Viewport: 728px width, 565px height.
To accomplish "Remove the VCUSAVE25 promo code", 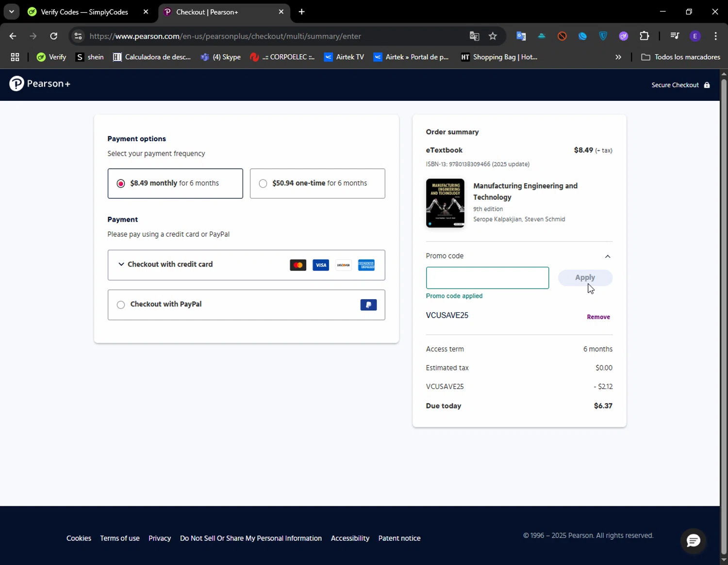I will [598, 317].
